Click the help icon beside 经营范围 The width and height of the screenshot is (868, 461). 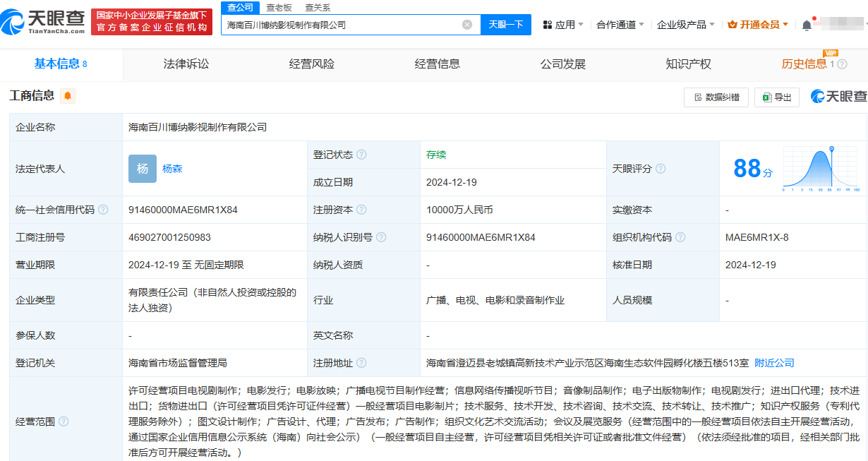64,421
